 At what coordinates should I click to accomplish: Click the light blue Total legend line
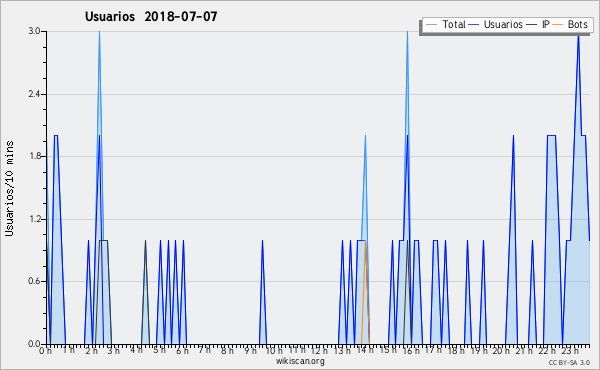431,25
